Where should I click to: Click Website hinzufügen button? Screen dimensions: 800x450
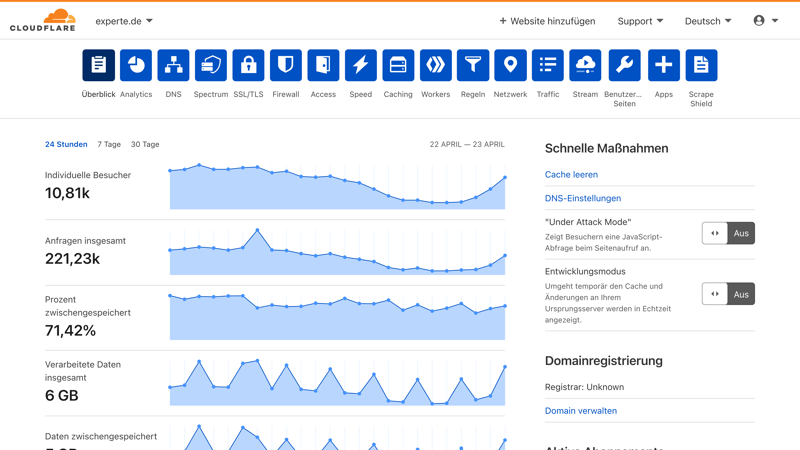coord(547,21)
